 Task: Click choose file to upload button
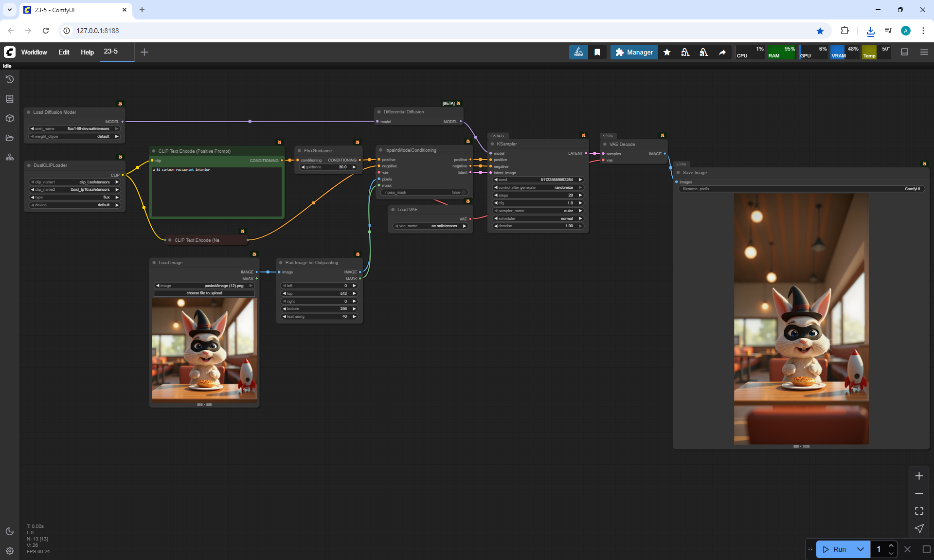coord(204,293)
